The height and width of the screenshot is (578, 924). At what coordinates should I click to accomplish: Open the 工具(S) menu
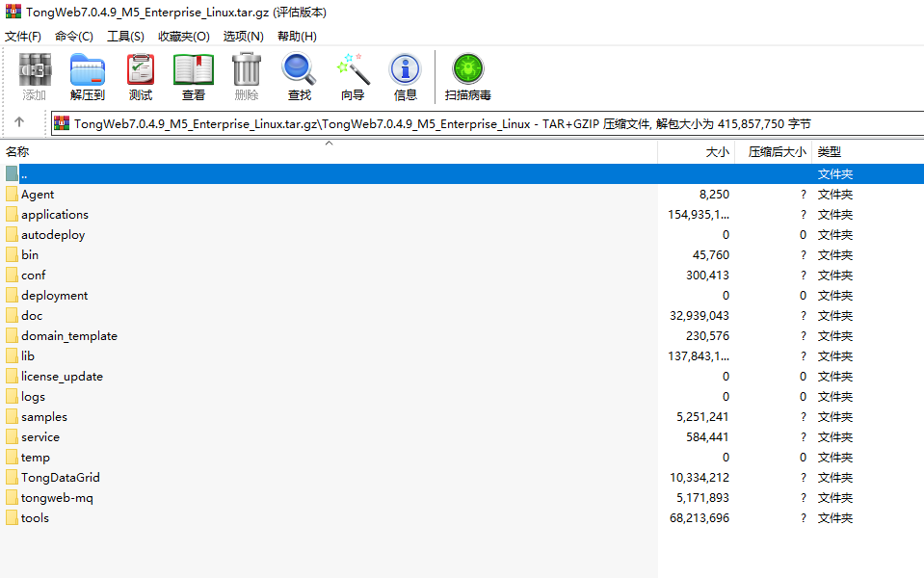point(125,37)
